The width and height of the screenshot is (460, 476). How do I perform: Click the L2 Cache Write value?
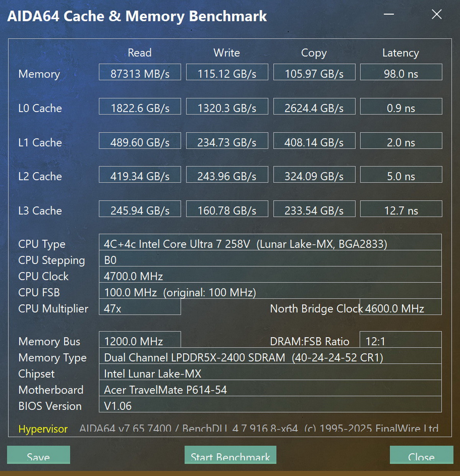227,175
